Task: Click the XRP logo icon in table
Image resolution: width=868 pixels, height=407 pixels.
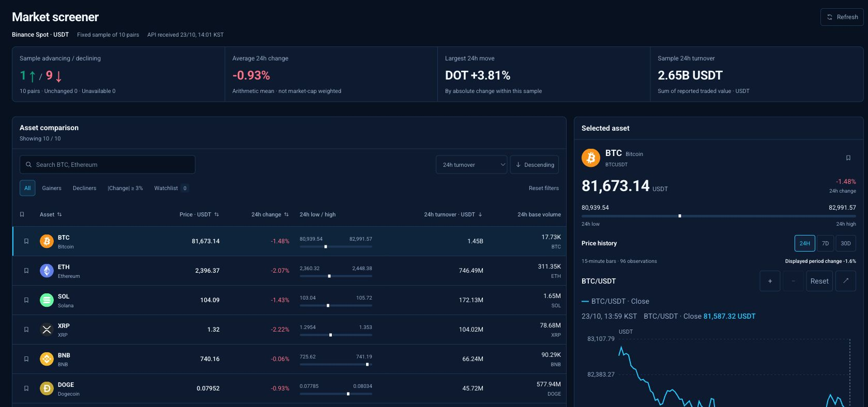Action: point(47,330)
